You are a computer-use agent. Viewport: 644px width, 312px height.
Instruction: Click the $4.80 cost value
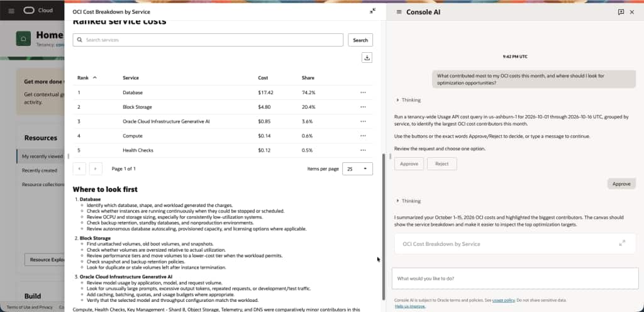[x=264, y=107]
